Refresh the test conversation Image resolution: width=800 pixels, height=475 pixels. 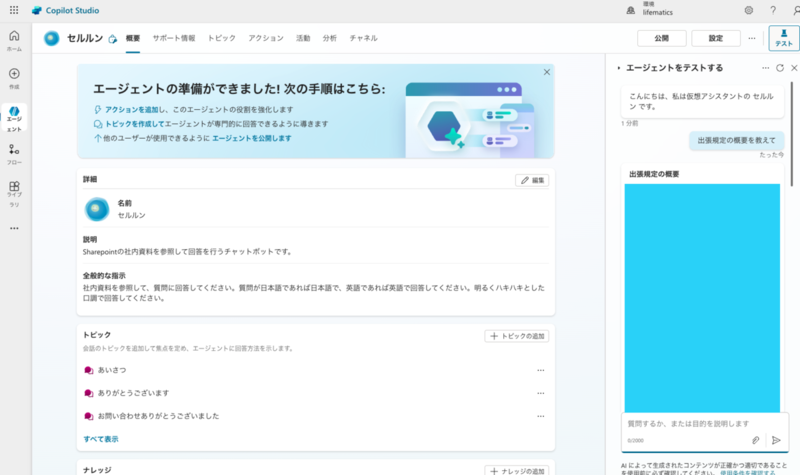coord(780,68)
